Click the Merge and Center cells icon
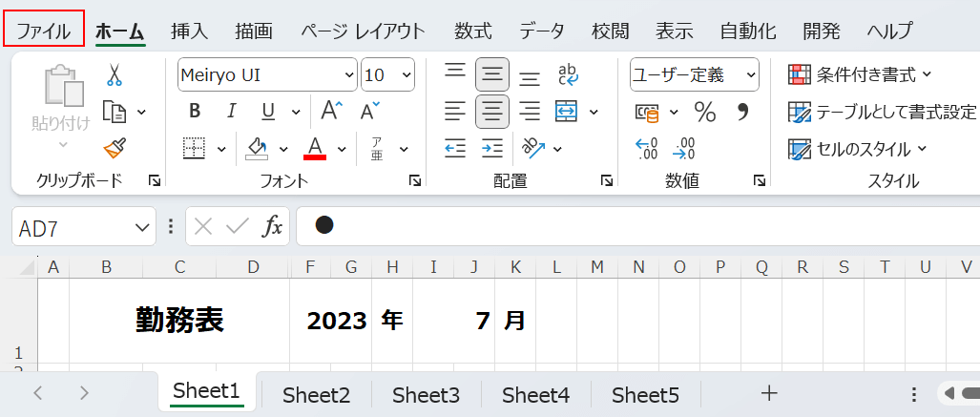Screen dimensions: 980x417 click(x=567, y=112)
